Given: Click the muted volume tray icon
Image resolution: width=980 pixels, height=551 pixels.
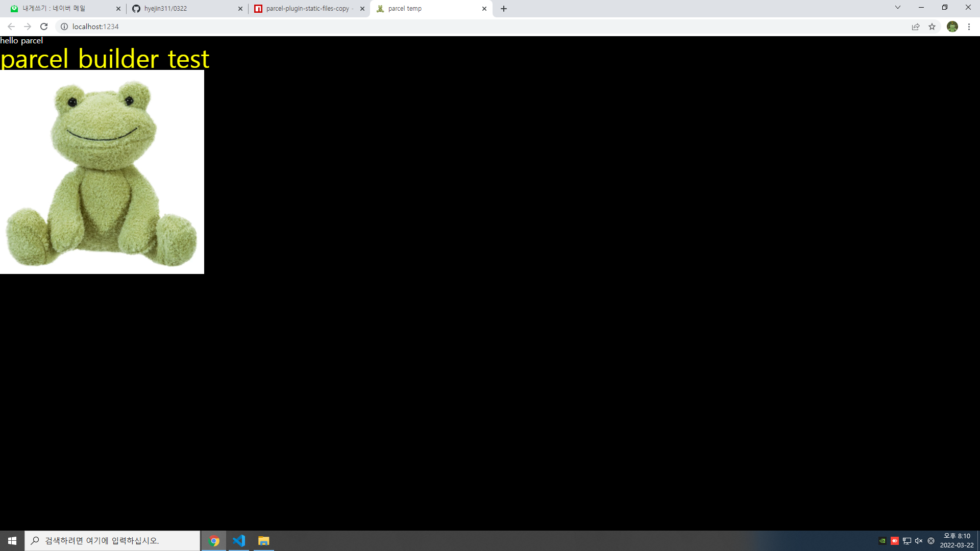Looking at the screenshot, I should (919, 541).
